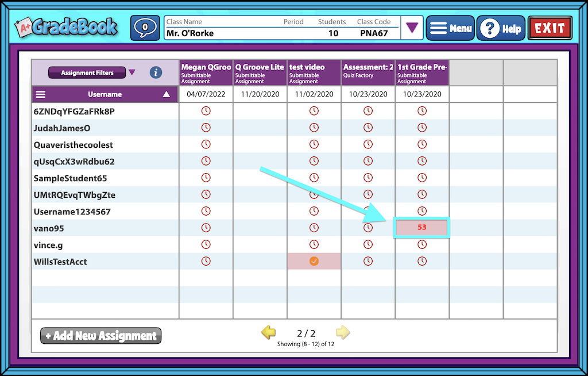The width and height of the screenshot is (588, 376).
Task: Go to next page with right arrow
Action: coord(343,332)
